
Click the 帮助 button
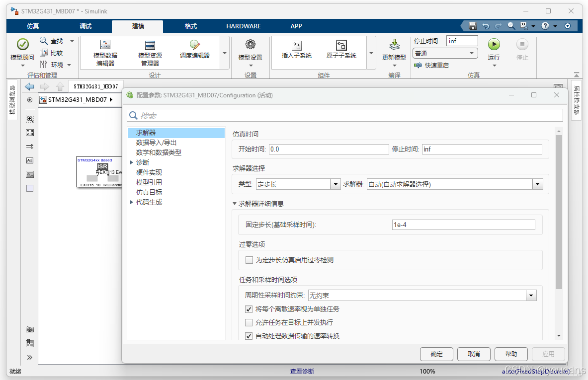[511, 354]
